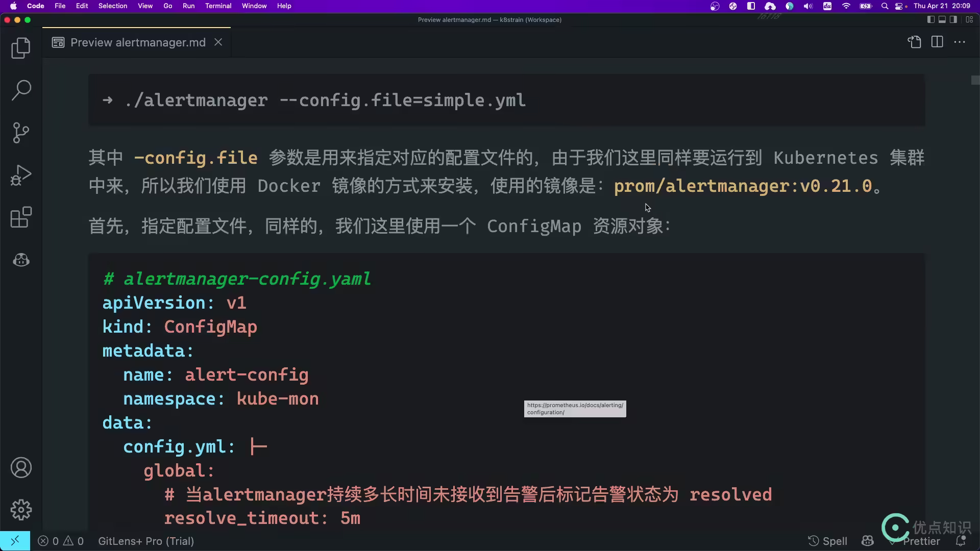
Task: Click the battery charging menu bar icon
Action: (x=866, y=6)
